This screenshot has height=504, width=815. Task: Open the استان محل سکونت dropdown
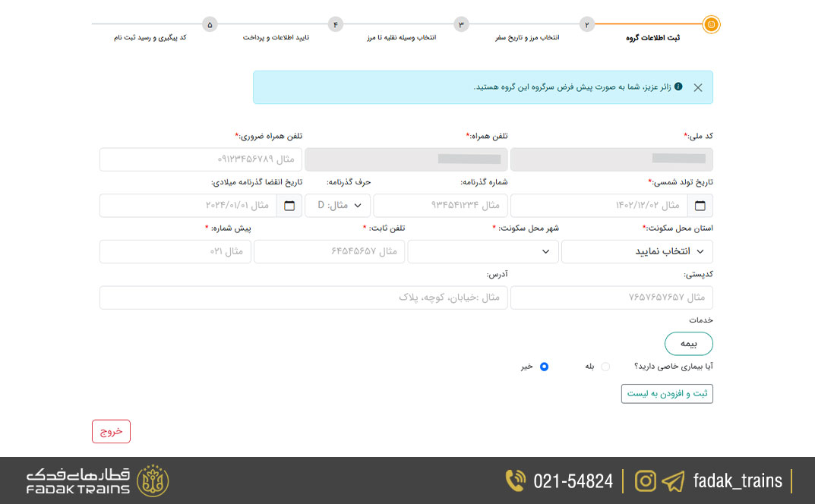637,250
